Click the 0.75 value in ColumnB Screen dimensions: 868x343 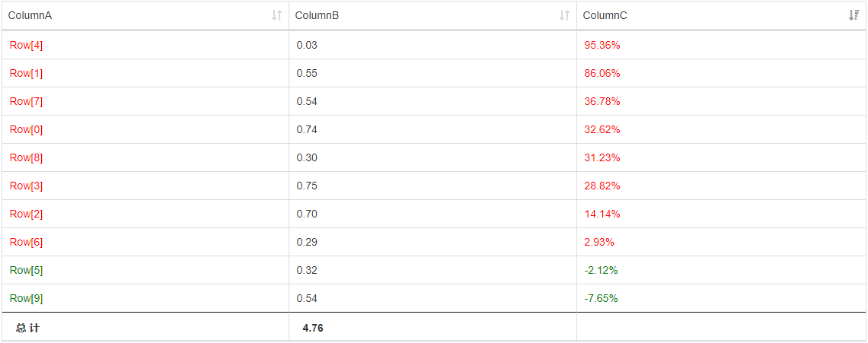(307, 186)
